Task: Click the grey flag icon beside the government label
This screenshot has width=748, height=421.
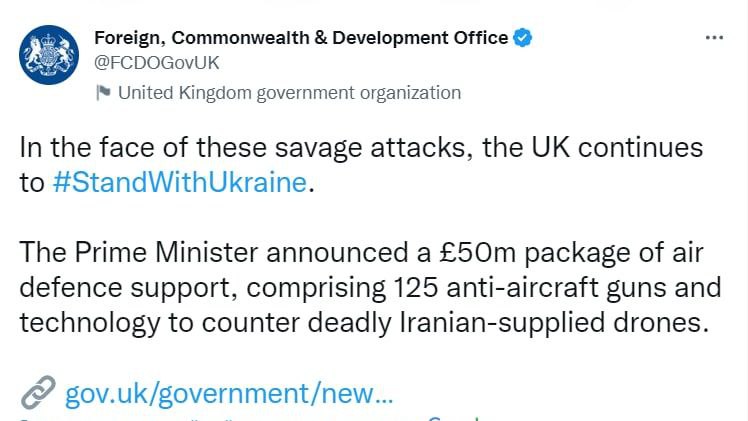Action: (x=102, y=93)
